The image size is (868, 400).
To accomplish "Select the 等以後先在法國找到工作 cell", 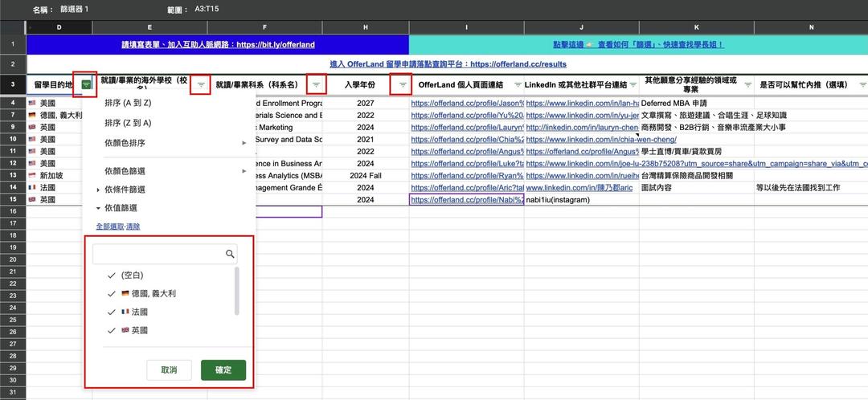I will point(810,188).
